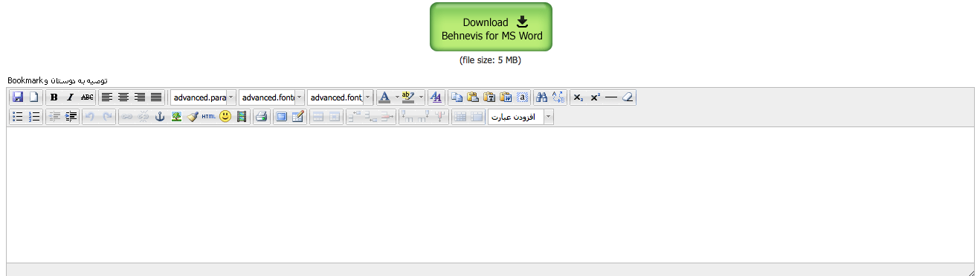
Task: Align text left
Action: pos(107,97)
